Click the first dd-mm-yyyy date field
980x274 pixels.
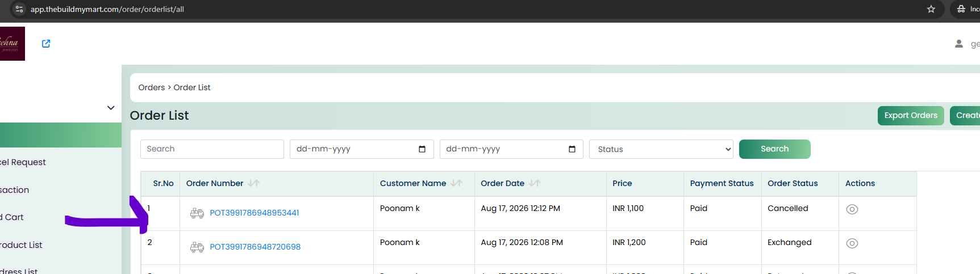pos(362,149)
